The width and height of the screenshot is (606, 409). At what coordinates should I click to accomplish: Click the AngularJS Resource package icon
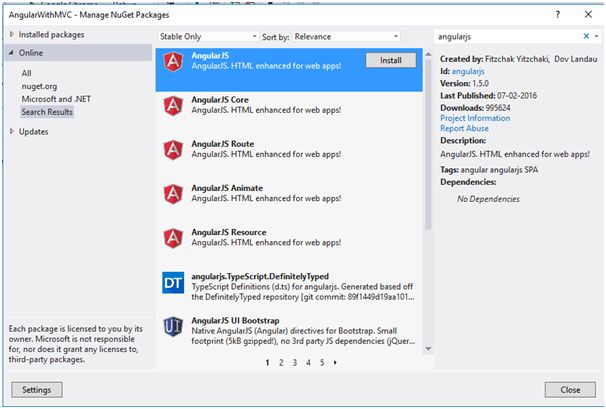pyautogui.click(x=173, y=238)
